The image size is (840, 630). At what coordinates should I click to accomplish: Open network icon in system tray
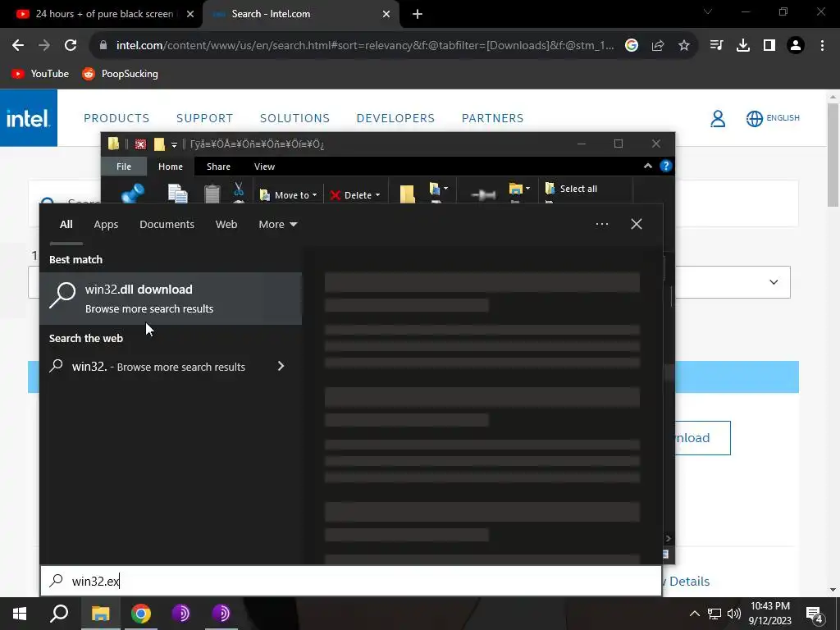click(714, 614)
